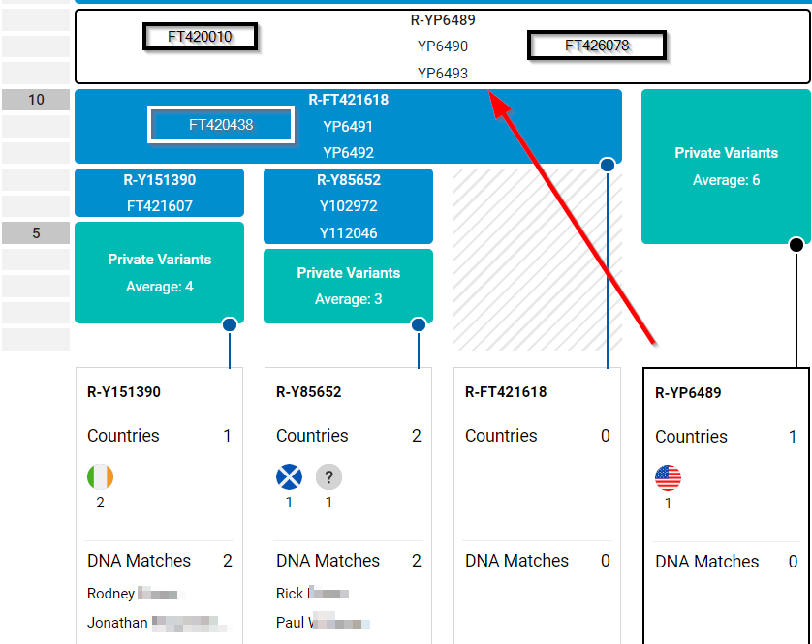Image resolution: width=812 pixels, height=644 pixels.
Task: Click the node dot below R-Y151390 private variants
Action: click(x=230, y=325)
